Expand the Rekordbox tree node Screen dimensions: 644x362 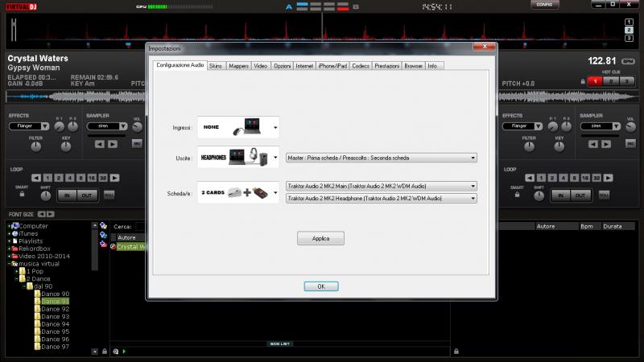(x=9, y=249)
